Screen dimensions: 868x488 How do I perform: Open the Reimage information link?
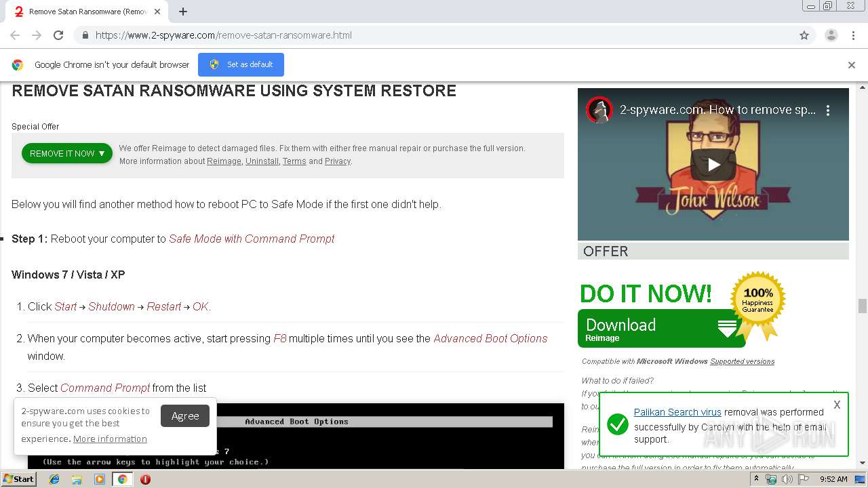coord(224,161)
